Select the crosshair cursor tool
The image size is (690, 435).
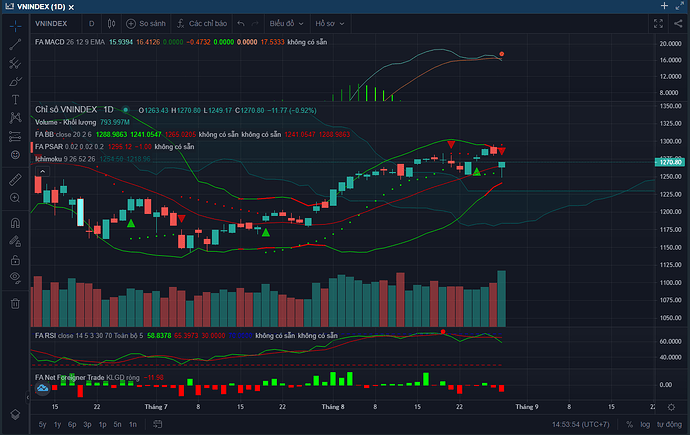pyautogui.click(x=15, y=23)
